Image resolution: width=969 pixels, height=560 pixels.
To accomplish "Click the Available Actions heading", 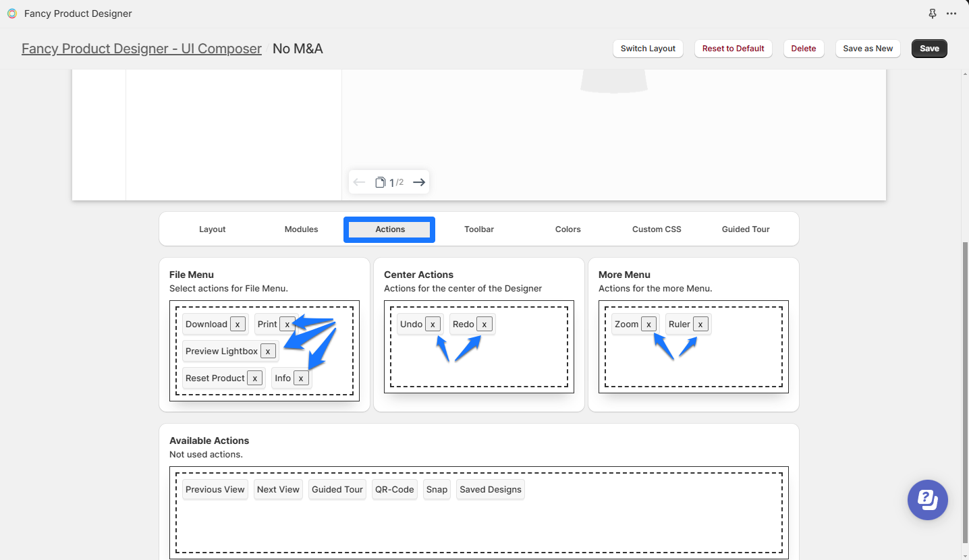I will (209, 441).
